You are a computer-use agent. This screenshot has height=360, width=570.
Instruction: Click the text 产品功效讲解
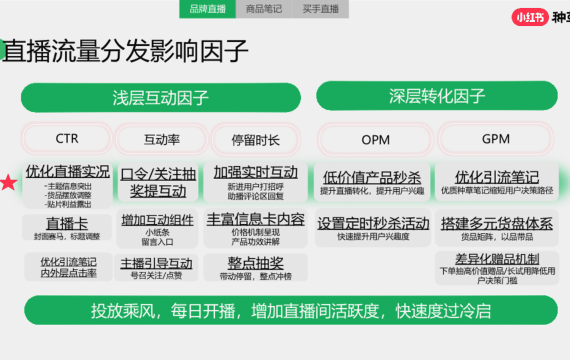pyautogui.click(x=256, y=241)
